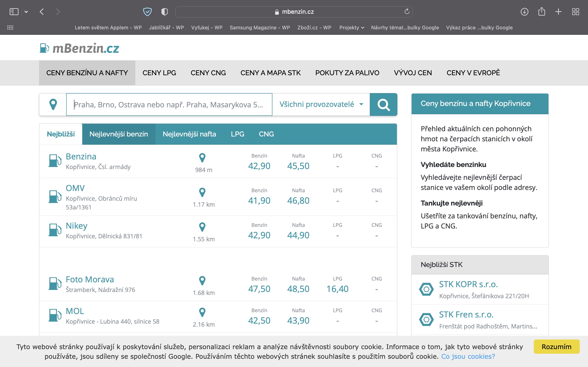588x367 pixels.
Task: Select the VÝVOJ CEN navigation item
Action: point(413,73)
